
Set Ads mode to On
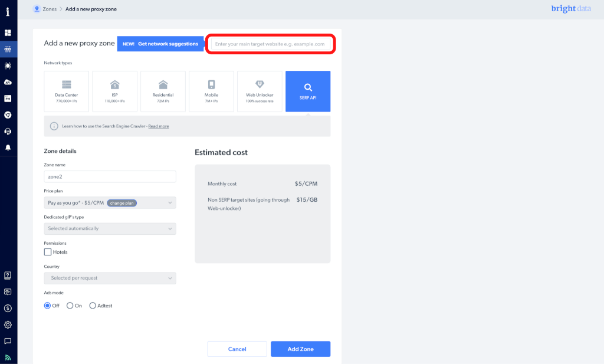point(70,306)
